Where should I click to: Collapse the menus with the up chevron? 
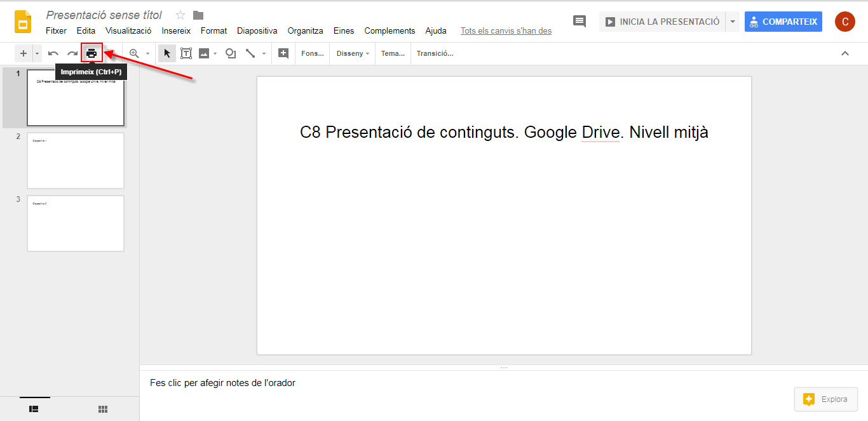click(845, 53)
